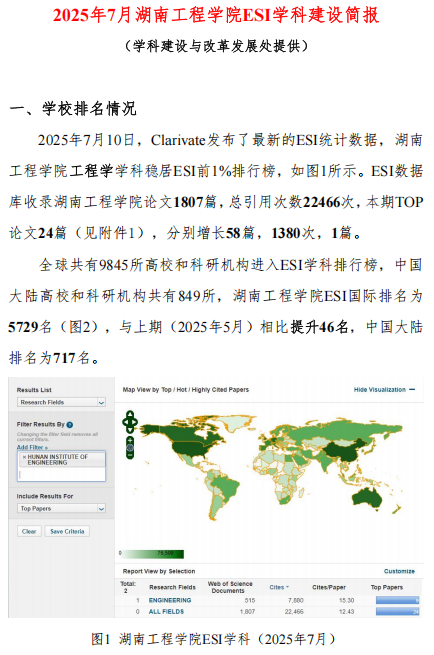Click the filter text input box
Viewport: 434px width, 655px height.
(x=61, y=474)
